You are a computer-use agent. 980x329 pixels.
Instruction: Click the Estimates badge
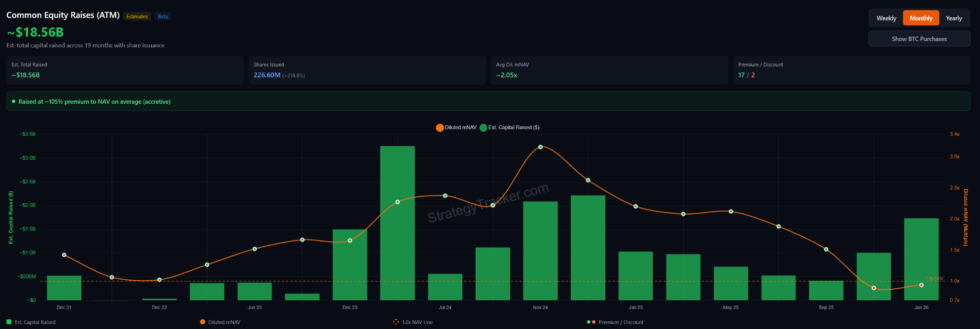[137, 16]
